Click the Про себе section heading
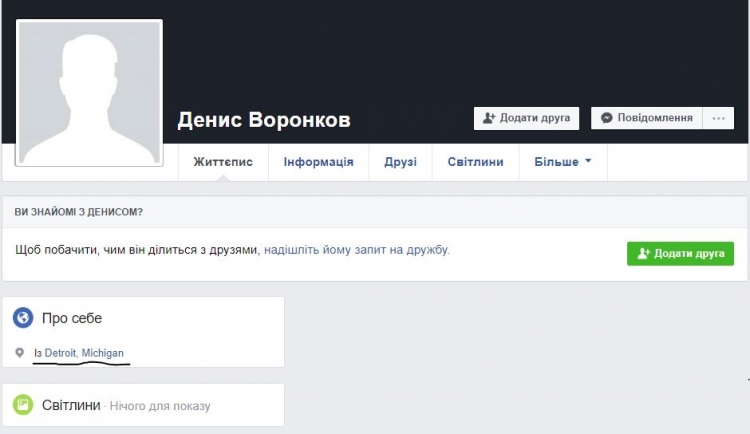Image resolution: width=750 pixels, height=434 pixels. click(x=72, y=318)
